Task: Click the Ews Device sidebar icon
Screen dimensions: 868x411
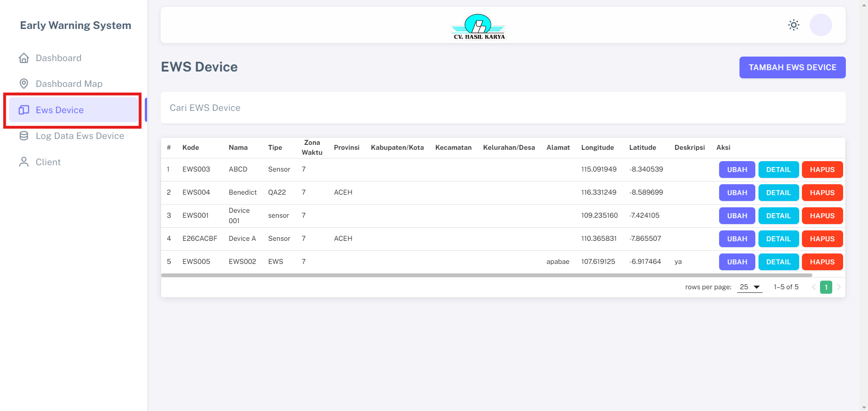Action: pos(24,110)
